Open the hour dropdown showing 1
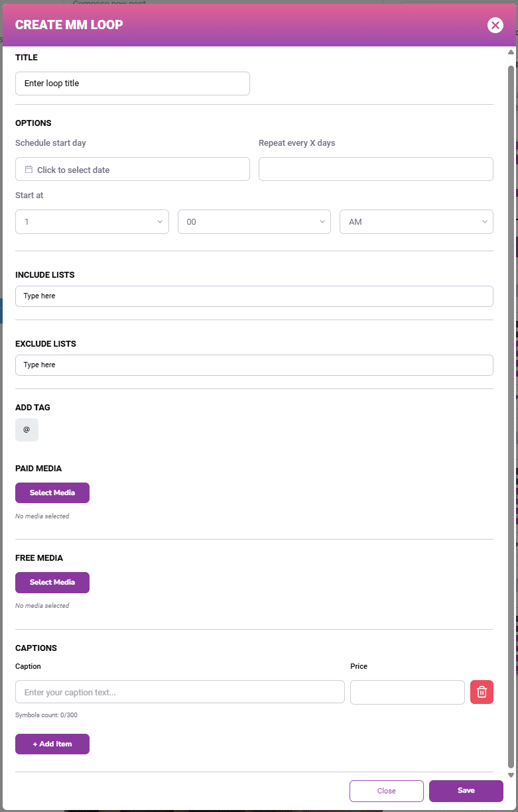Viewport: 518px width, 812px height. (x=92, y=222)
